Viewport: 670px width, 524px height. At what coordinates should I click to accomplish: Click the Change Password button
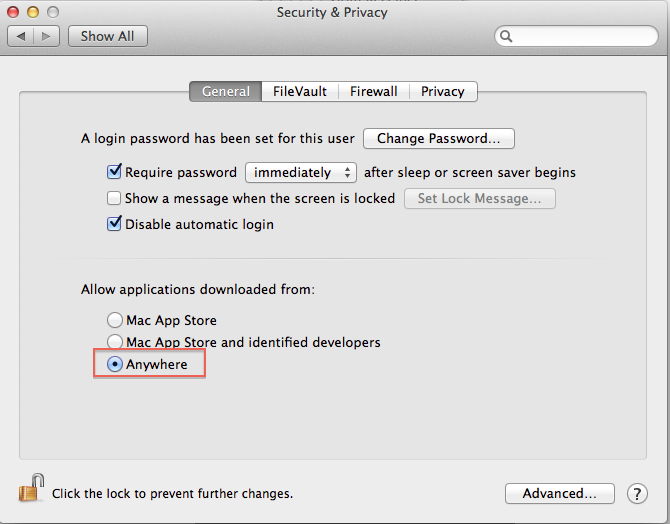click(438, 138)
